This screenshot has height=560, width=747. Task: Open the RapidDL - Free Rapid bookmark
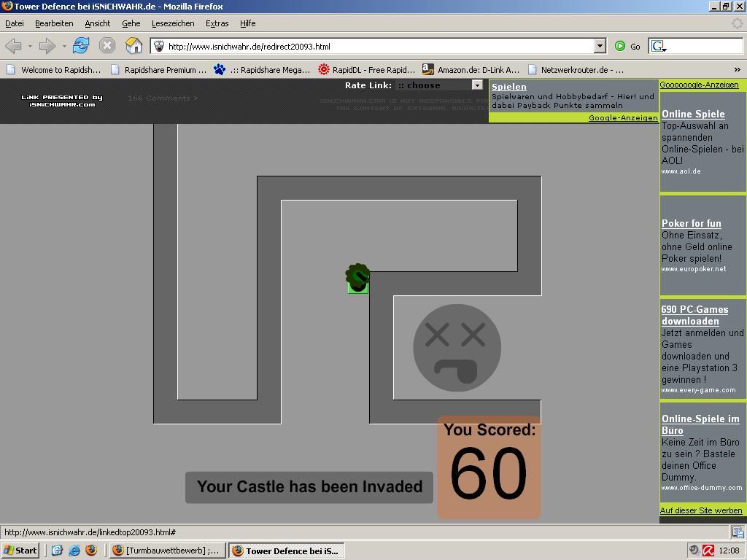point(367,70)
